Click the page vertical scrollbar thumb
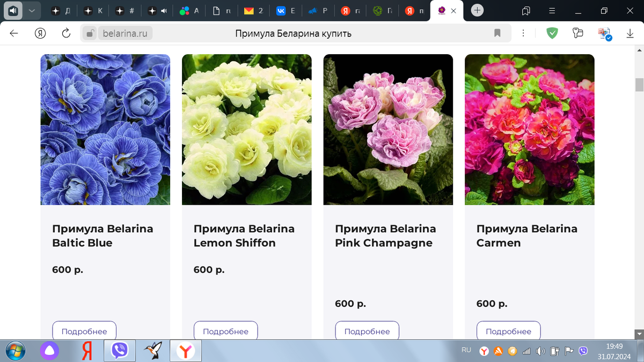This screenshot has width=644, height=362. coord(639,85)
